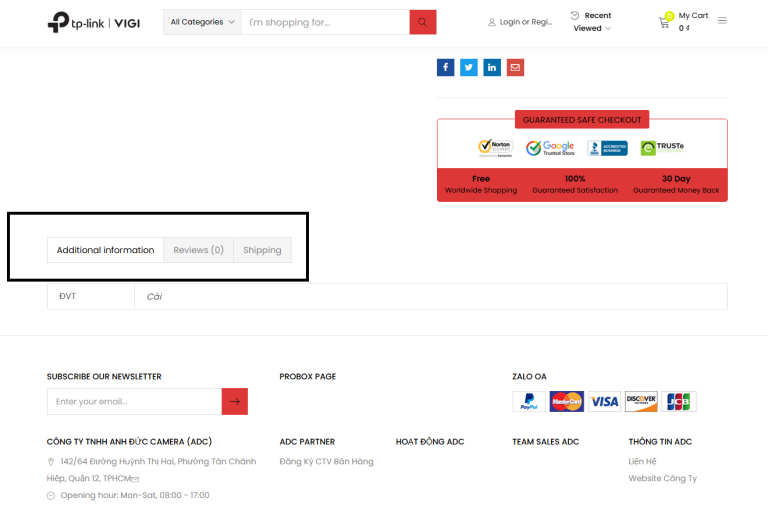Open the Shipping tab
The height and width of the screenshot is (512, 768).
click(262, 250)
